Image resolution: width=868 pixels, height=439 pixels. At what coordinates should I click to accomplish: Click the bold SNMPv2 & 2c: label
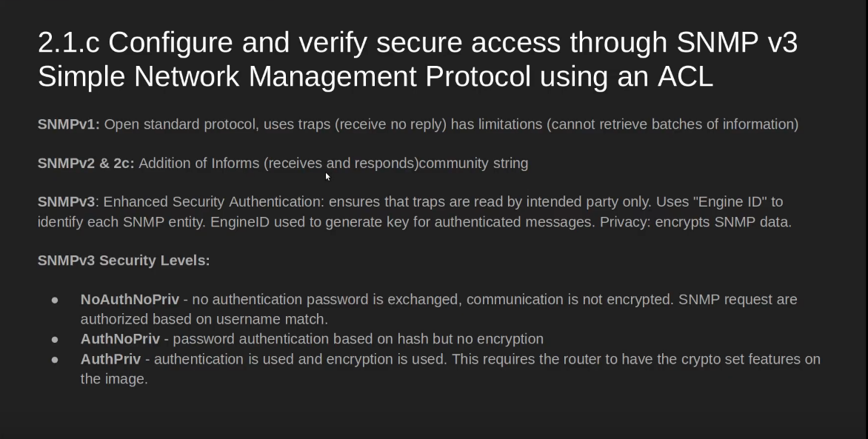(86, 164)
